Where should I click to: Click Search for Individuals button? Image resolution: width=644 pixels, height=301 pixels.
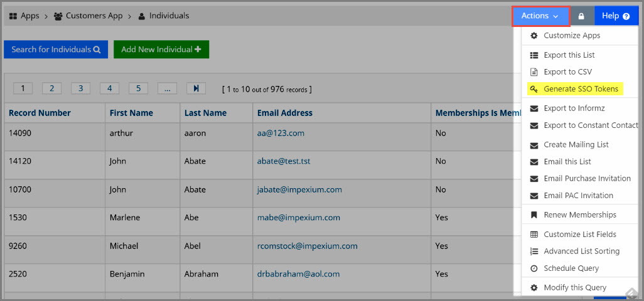coord(56,49)
